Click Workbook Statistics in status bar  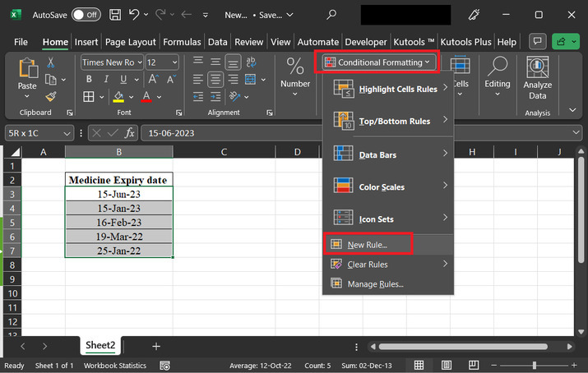pyautogui.click(x=115, y=366)
